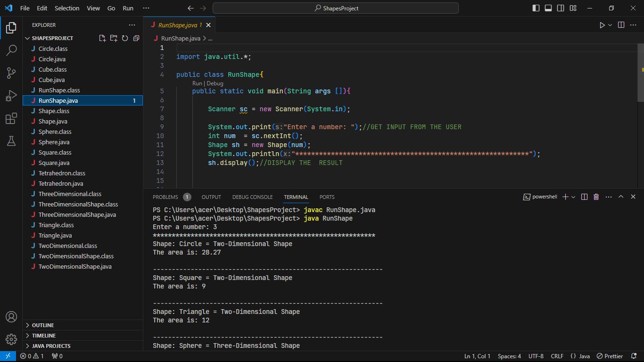This screenshot has height=362, width=644.
Task: Toggle the secondary side bar visibility
Action: (561, 8)
